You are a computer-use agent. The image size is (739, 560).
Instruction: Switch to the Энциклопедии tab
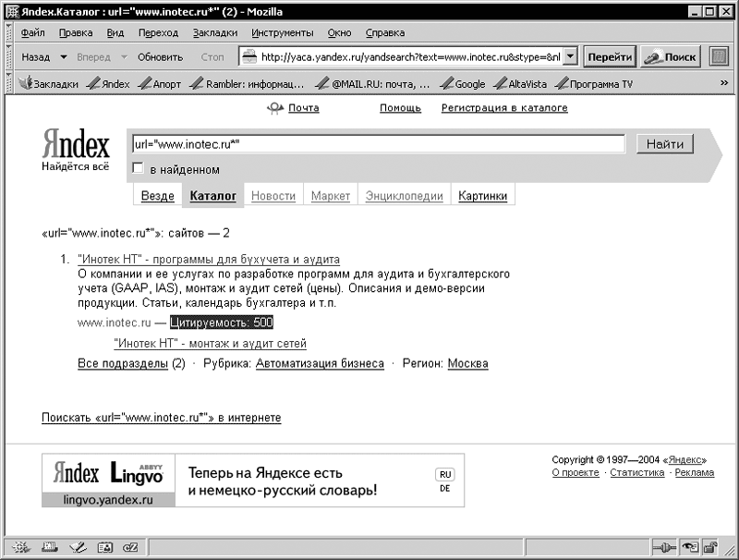[x=405, y=196]
